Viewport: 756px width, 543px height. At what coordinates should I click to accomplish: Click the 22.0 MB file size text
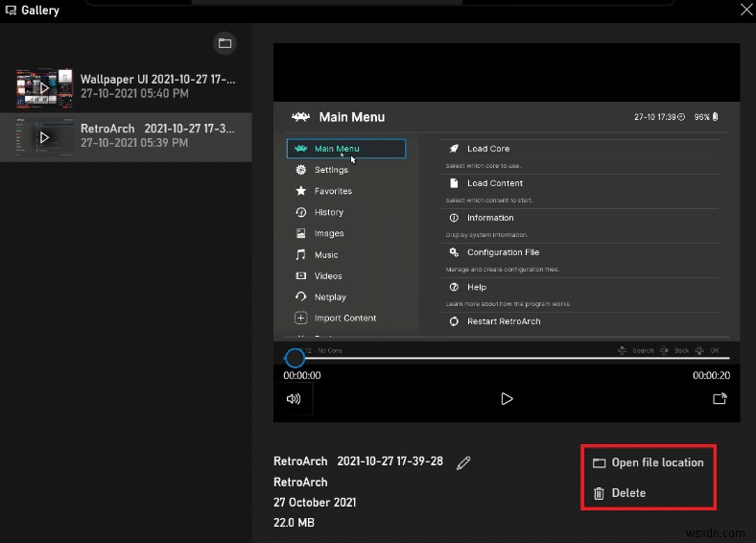coord(294,523)
